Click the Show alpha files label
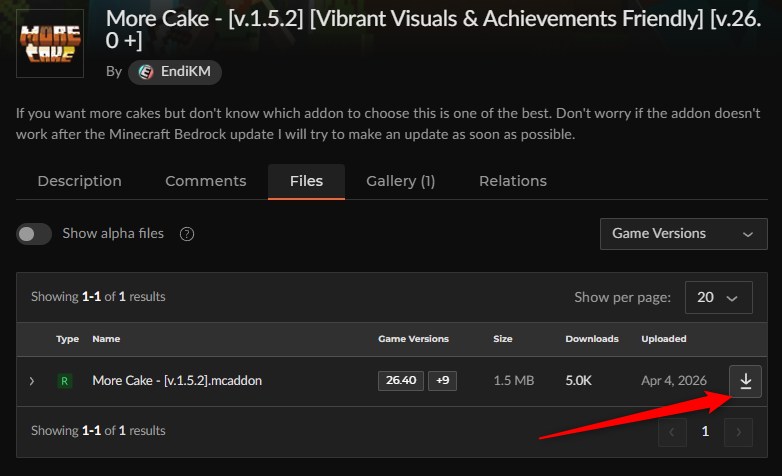This screenshot has width=782, height=476. pos(113,234)
